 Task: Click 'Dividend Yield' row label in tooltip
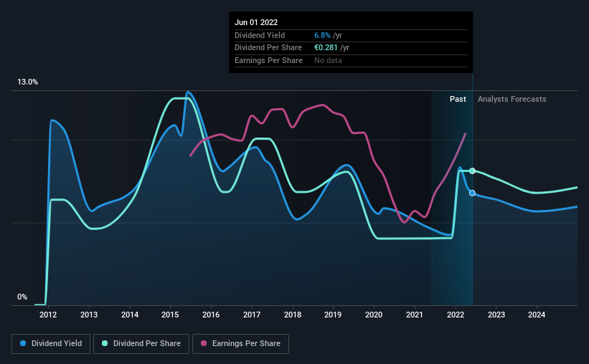260,35
